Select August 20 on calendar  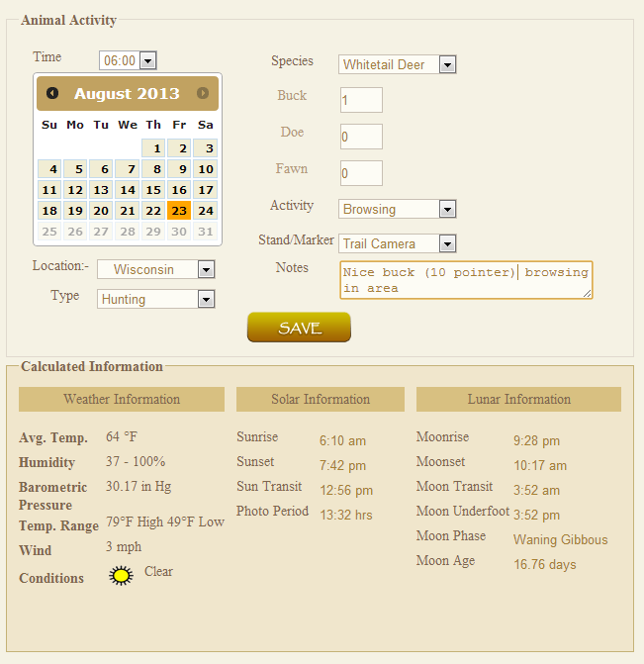point(101,211)
